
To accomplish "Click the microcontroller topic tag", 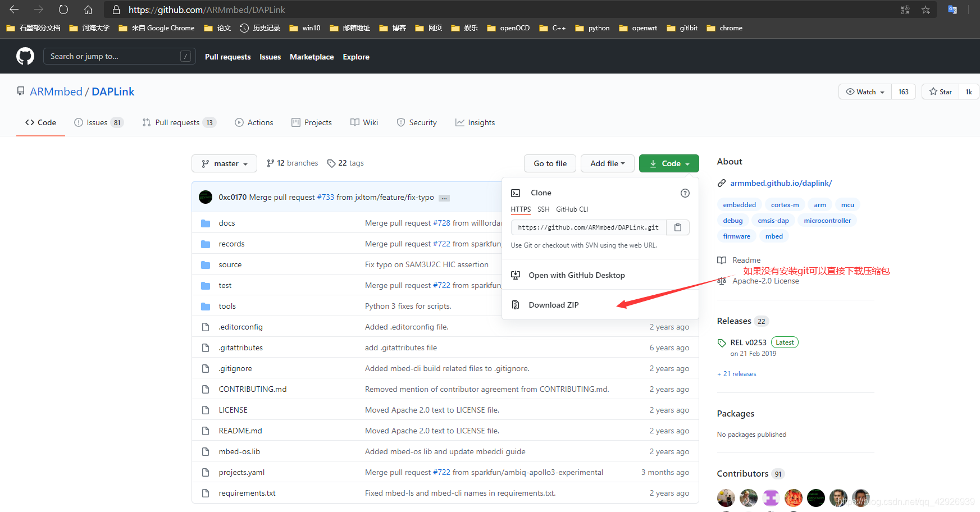I will pos(827,221).
